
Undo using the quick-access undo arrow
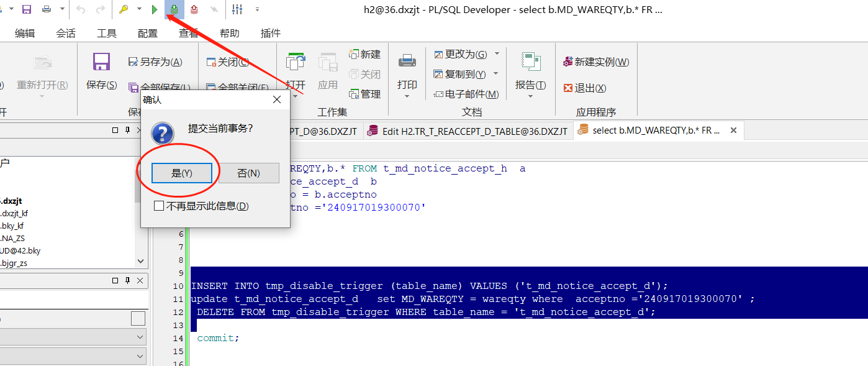[81, 9]
